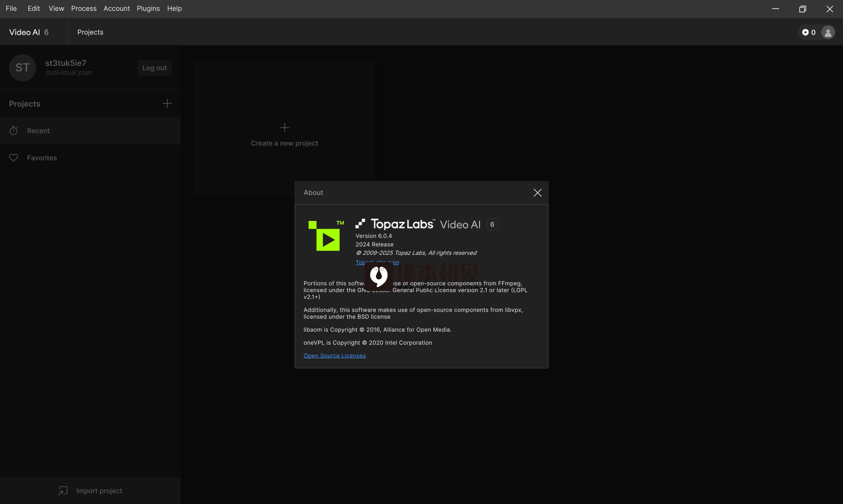Click the Version 6.0.4 text

click(373, 236)
